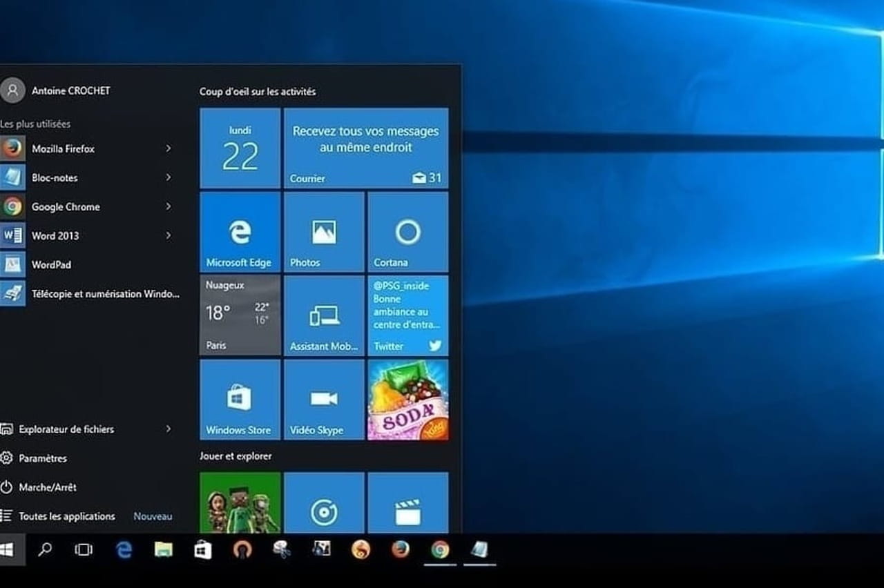Launch Mozilla Firefox from most used list

point(90,148)
